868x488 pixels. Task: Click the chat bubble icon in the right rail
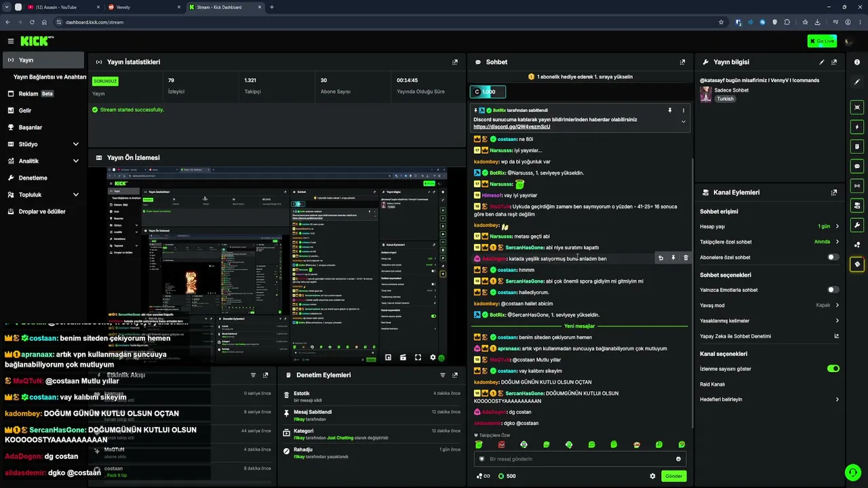click(x=857, y=166)
